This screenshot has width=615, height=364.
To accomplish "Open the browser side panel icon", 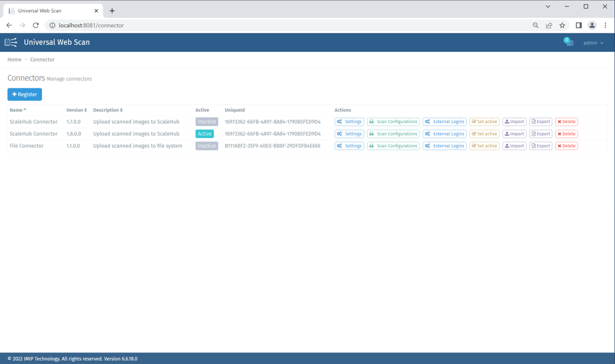I will [578, 25].
